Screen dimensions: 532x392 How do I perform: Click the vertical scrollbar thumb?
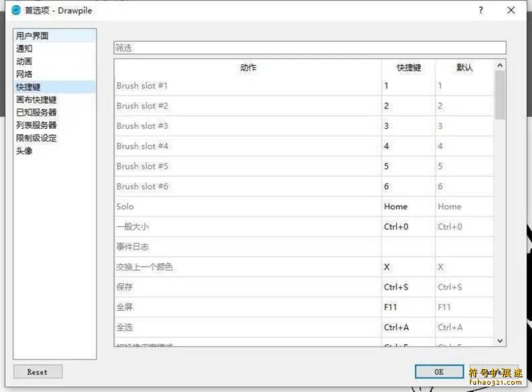[500, 95]
